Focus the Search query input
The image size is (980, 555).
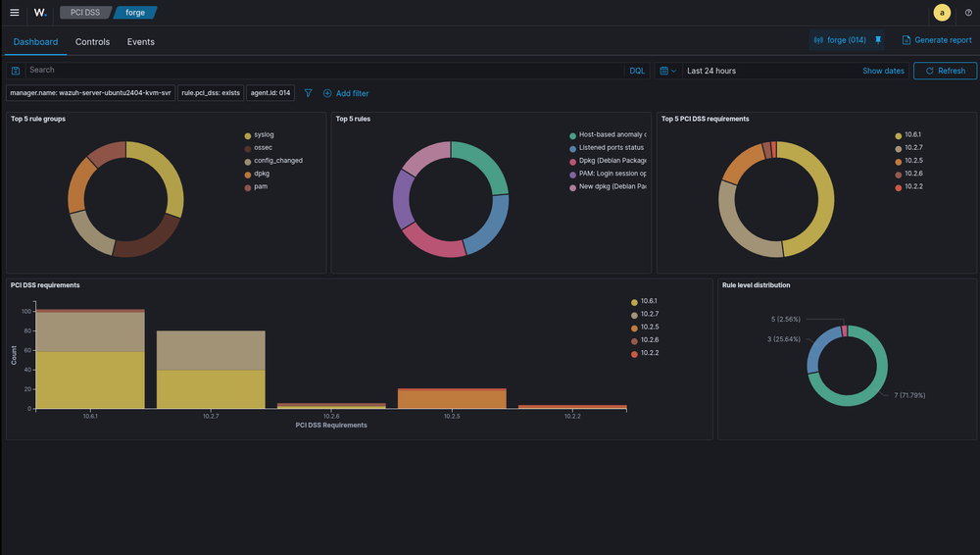click(x=324, y=71)
